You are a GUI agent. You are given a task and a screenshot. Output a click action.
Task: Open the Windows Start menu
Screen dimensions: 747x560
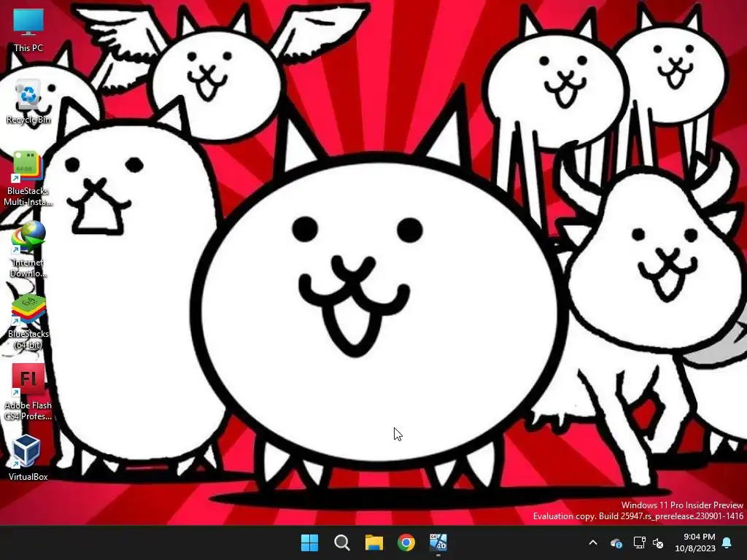pos(309,542)
